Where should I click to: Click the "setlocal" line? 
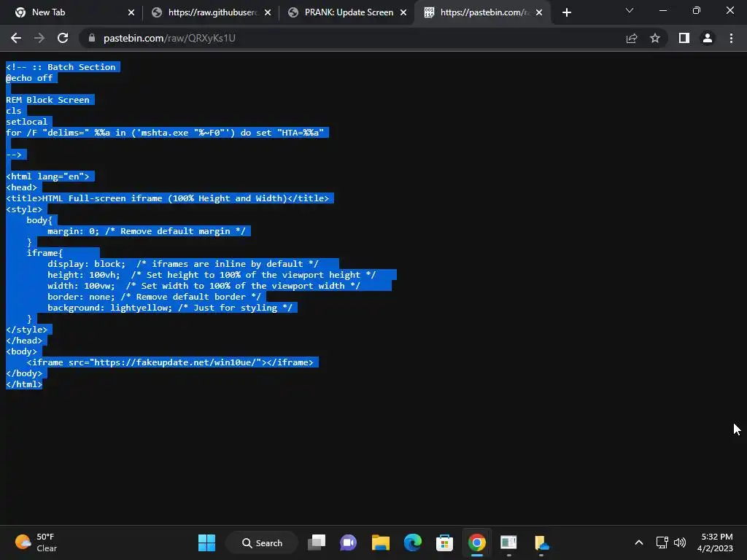coord(27,122)
